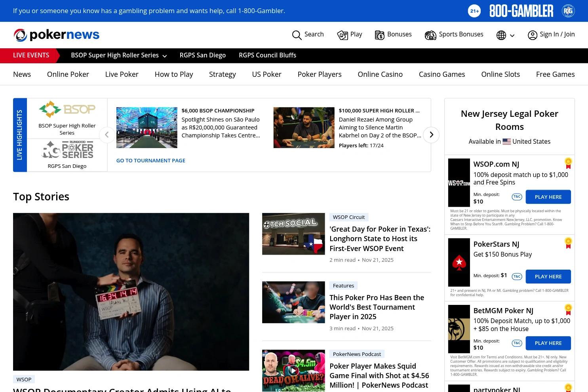Click the Sports Bonuses ball icon

(x=430, y=35)
